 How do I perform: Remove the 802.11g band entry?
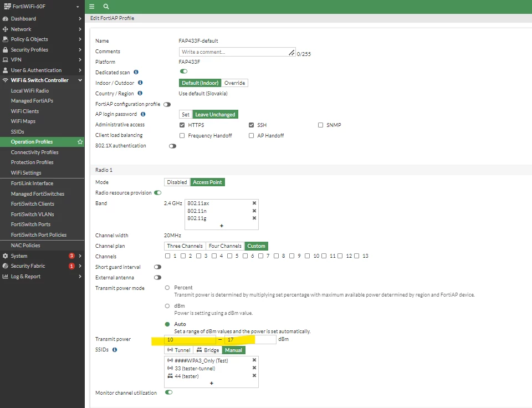click(x=254, y=218)
